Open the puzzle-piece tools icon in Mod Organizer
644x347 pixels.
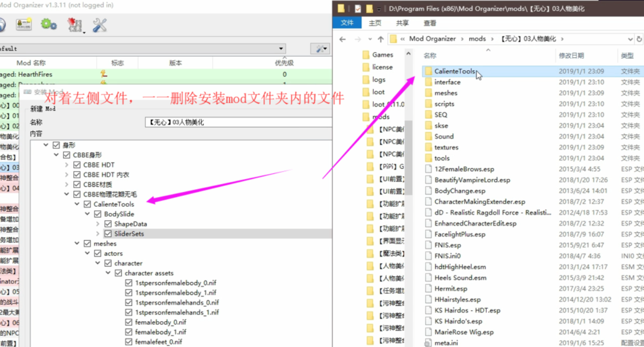(x=75, y=25)
